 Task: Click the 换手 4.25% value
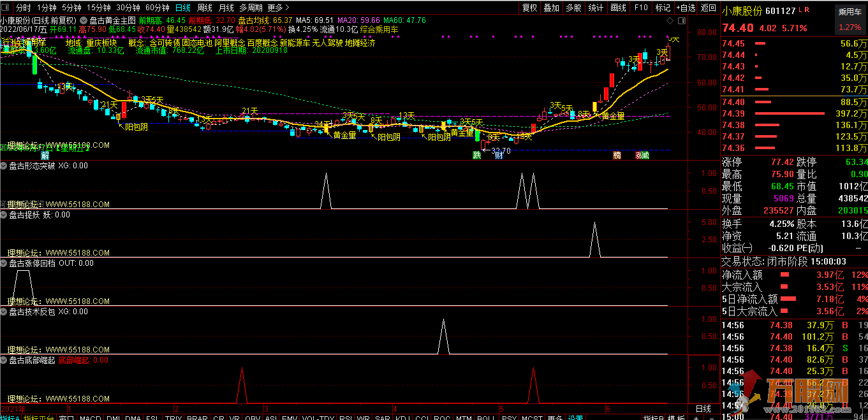pos(782,224)
